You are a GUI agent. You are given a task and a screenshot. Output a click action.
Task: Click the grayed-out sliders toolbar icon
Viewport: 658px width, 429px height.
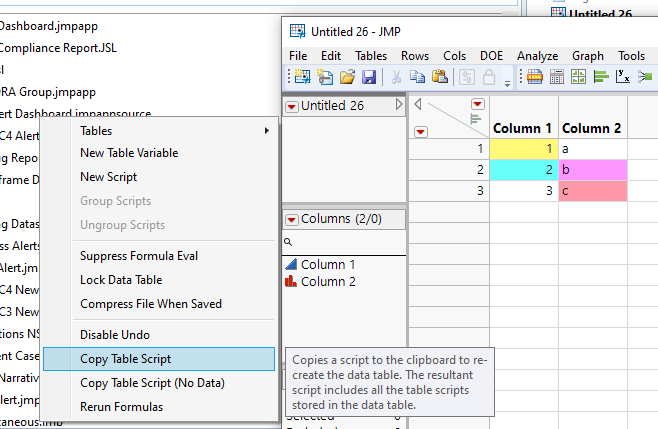tap(467, 77)
